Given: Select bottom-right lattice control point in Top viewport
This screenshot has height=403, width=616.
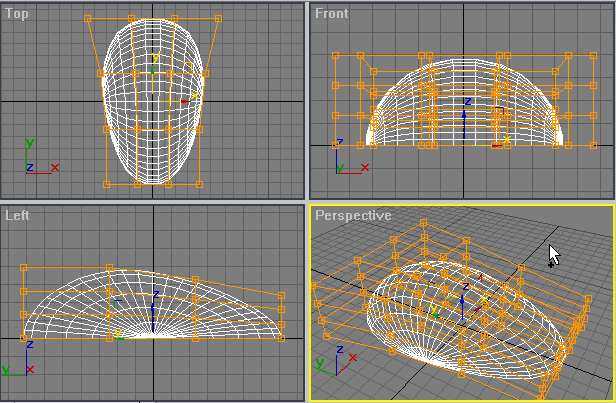Looking at the screenshot, I should (200, 184).
